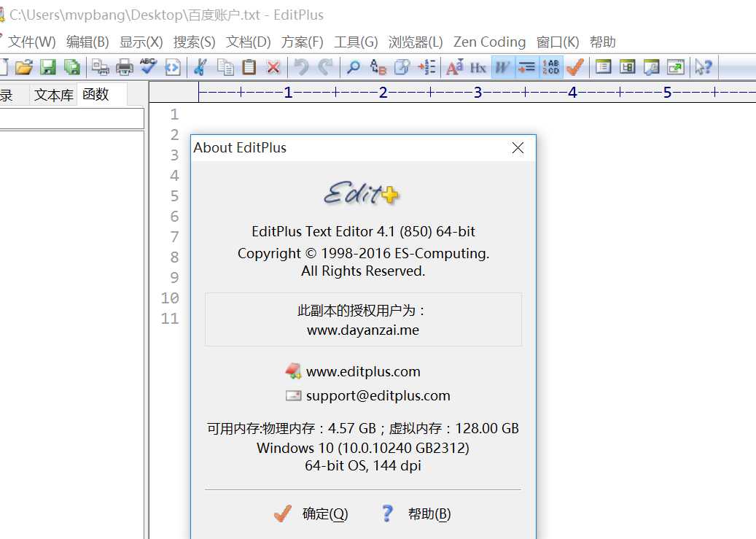
Task: Open the 窗口(K) menu
Action: pyautogui.click(x=558, y=42)
